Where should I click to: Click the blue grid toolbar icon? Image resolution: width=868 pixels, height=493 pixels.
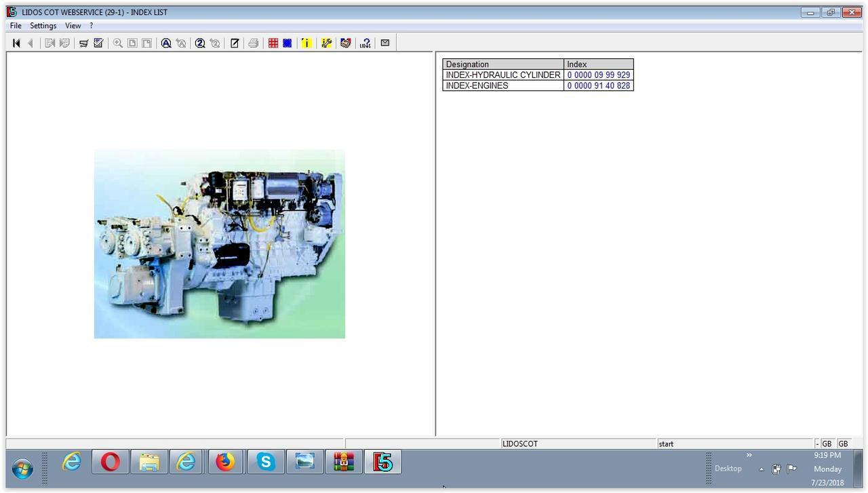click(x=288, y=43)
